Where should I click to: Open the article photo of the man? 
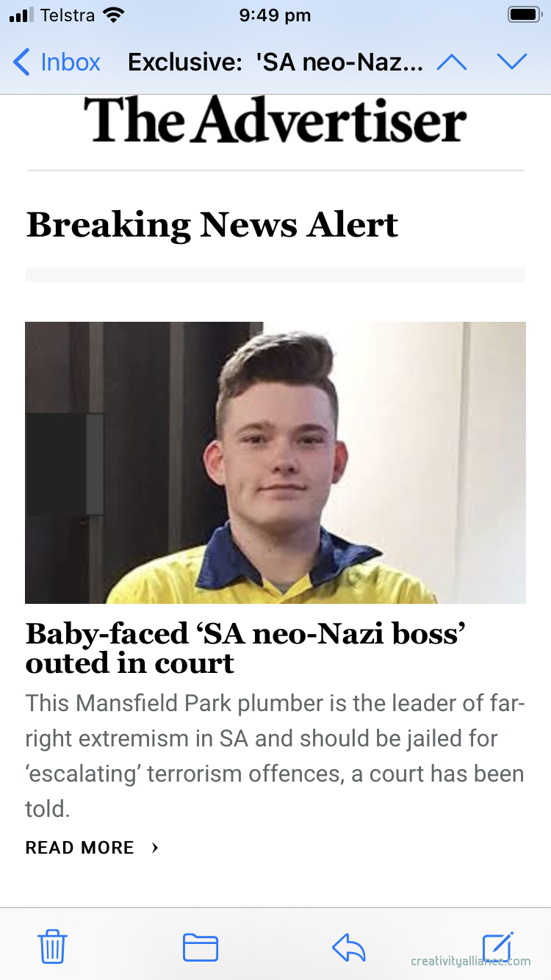pos(275,462)
